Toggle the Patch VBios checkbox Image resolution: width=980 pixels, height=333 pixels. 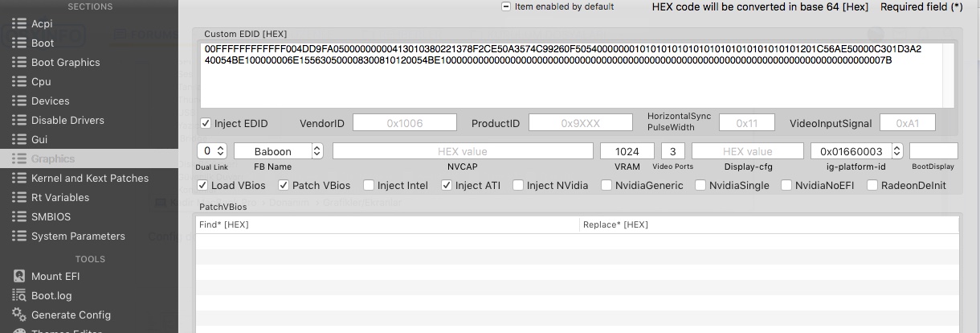point(284,186)
